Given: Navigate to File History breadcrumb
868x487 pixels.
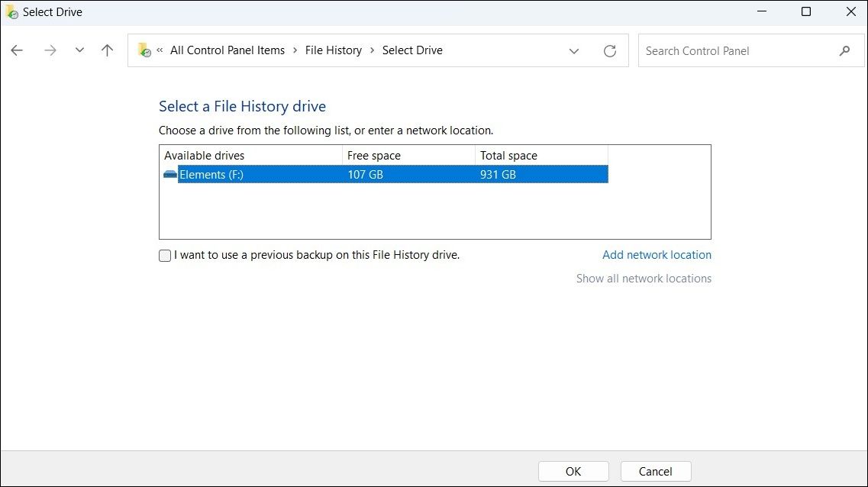Looking at the screenshot, I should pos(334,50).
